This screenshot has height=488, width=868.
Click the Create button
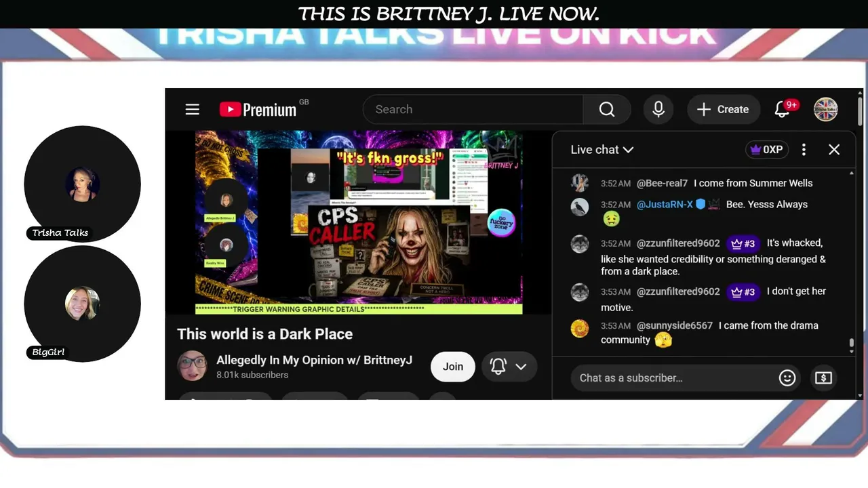click(x=724, y=109)
